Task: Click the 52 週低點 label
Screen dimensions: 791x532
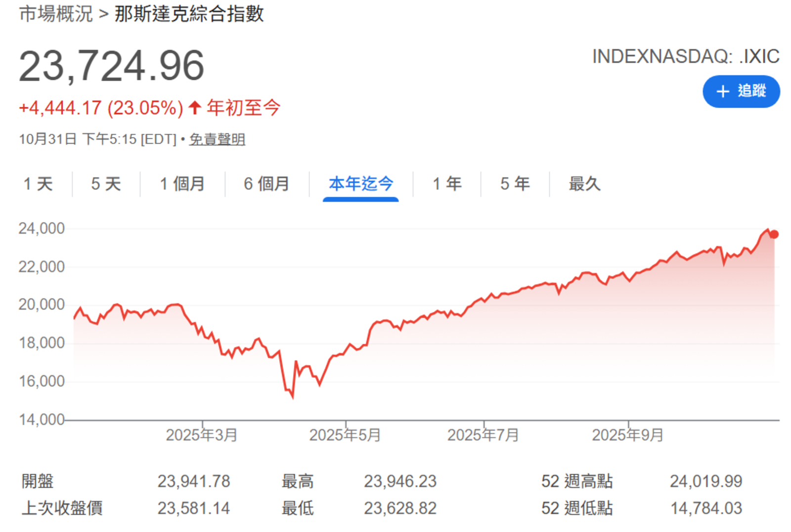Action: [x=577, y=508]
